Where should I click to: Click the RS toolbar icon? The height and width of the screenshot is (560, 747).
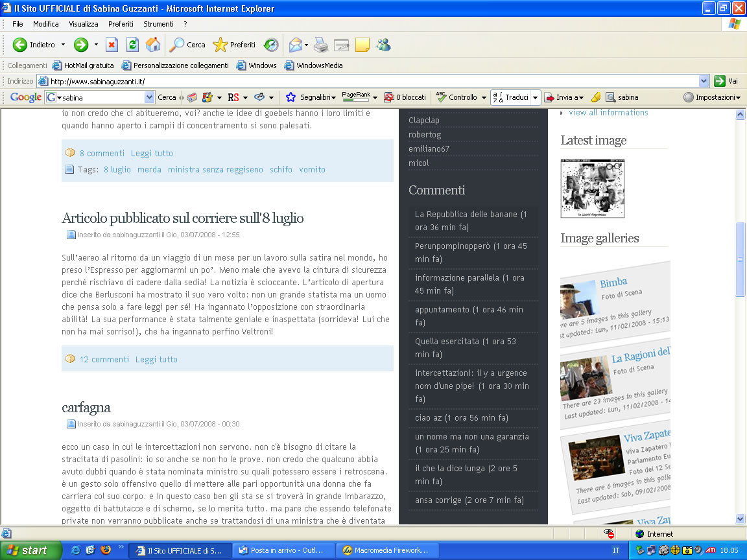tap(233, 97)
